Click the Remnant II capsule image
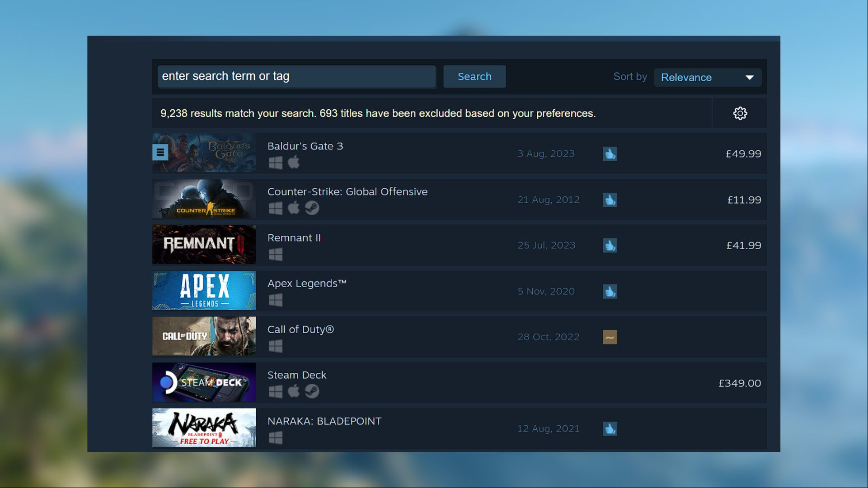The height and width of the screenshot is (488, 868). coord(204,245)
